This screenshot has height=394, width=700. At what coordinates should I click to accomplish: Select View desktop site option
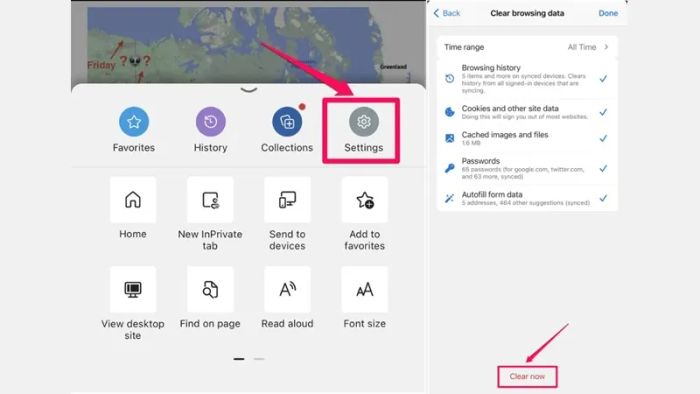coord(133,290)
